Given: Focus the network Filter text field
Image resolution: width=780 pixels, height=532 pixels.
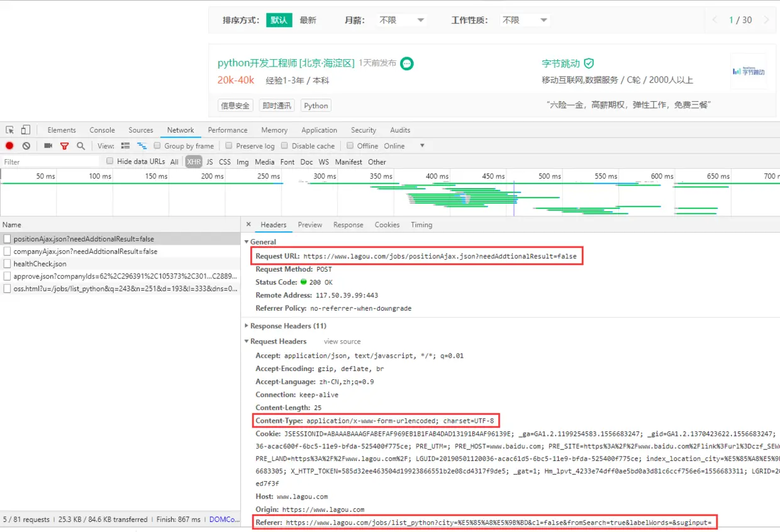Looking at the screenshot, I should coord(50,162).
